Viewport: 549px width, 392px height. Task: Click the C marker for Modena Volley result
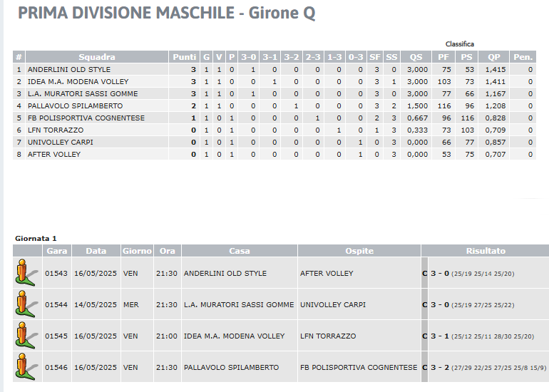point(425,336)
